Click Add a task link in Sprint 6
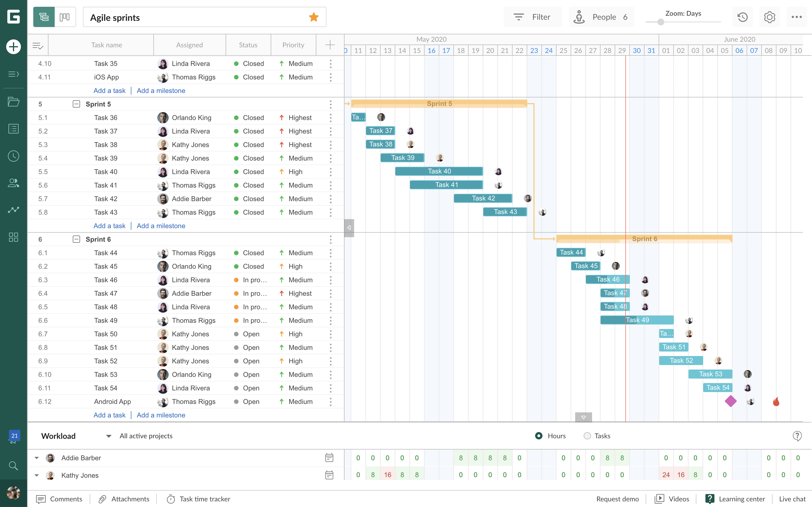The height and width of the screenshot is (507, 812). point(109,415)
